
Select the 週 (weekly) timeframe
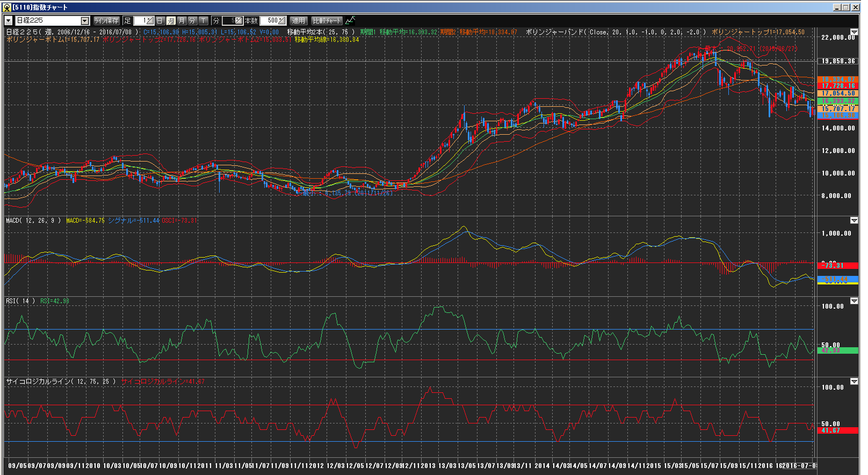point(171,21)
